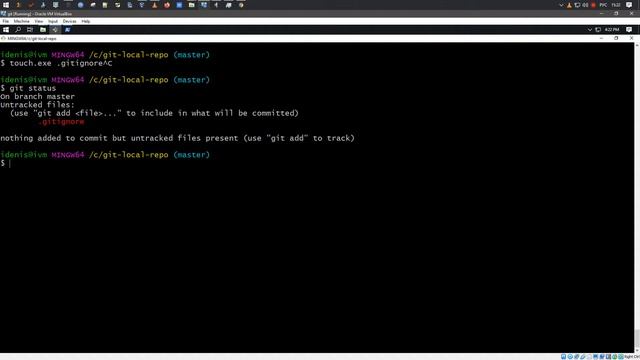640x360 pixels.
Task: Open host notification center icon
Action: click(629, 5)
